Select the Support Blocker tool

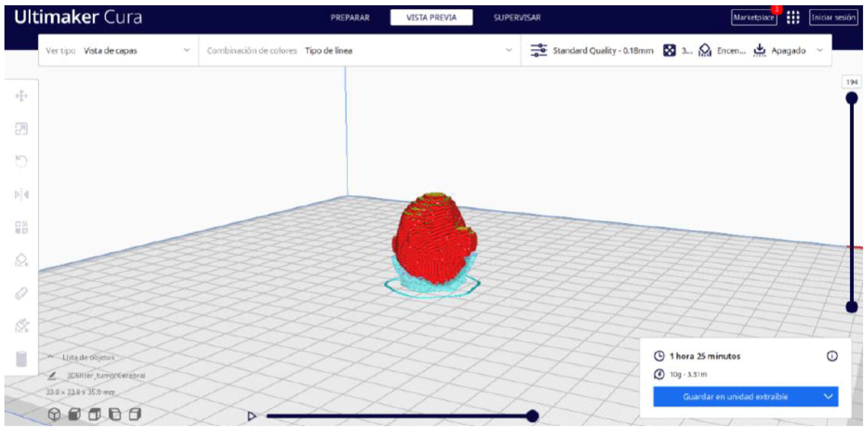(21, 260)
